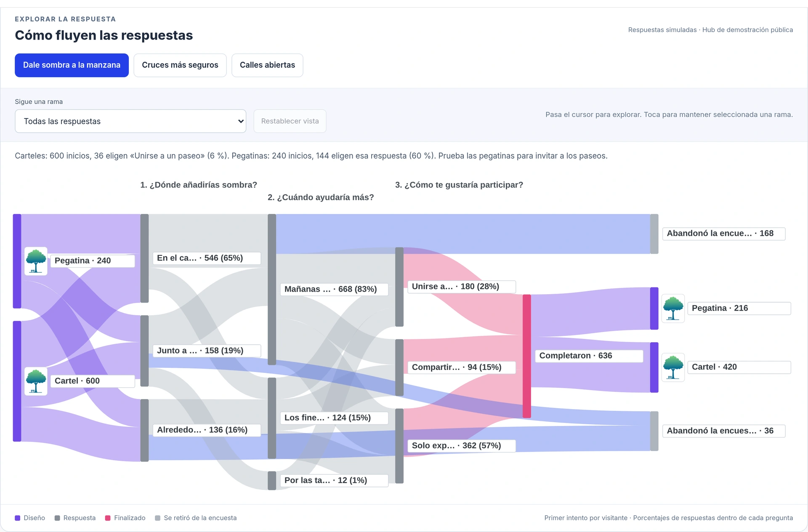This screenshot has width=808, height=532.
Task: Select the 'Alrededo… · 136 (16%)' answer node
Action: coord(207,430)
